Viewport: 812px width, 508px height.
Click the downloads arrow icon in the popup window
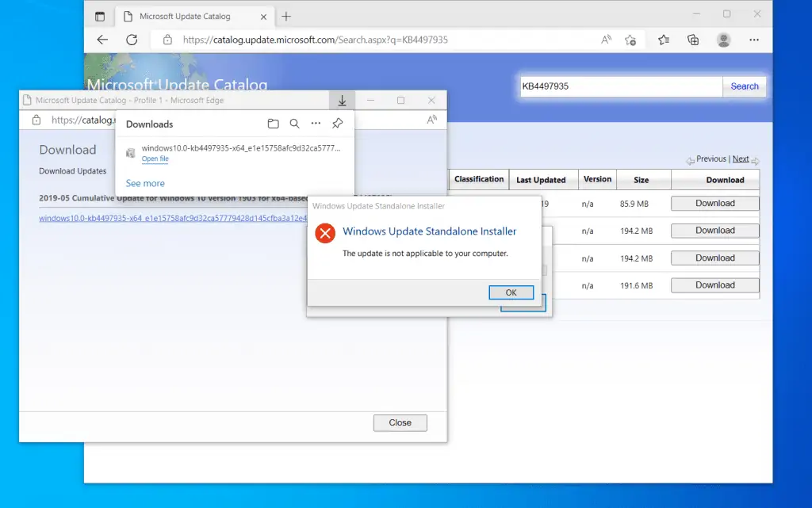point(343,101)
